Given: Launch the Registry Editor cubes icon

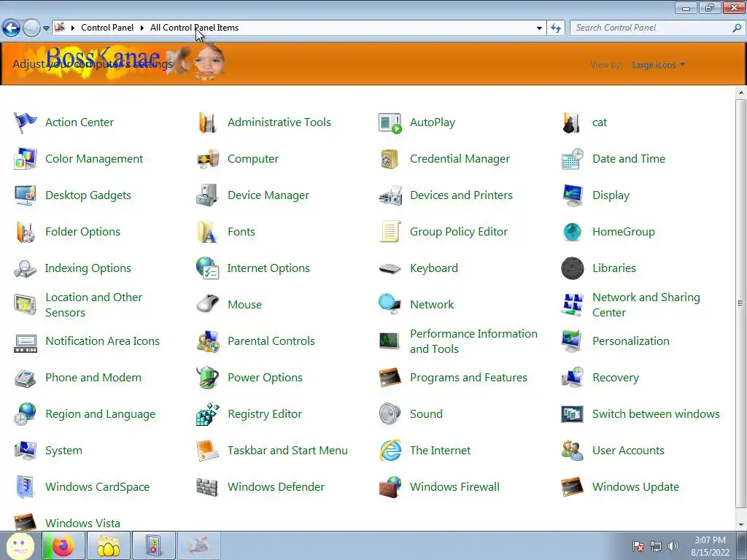Looking at the screenshot, I should [x=208, y=414].
